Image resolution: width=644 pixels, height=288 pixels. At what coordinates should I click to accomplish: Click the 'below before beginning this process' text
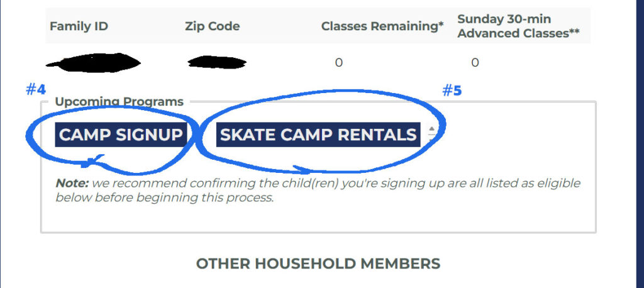click(164, 197)
